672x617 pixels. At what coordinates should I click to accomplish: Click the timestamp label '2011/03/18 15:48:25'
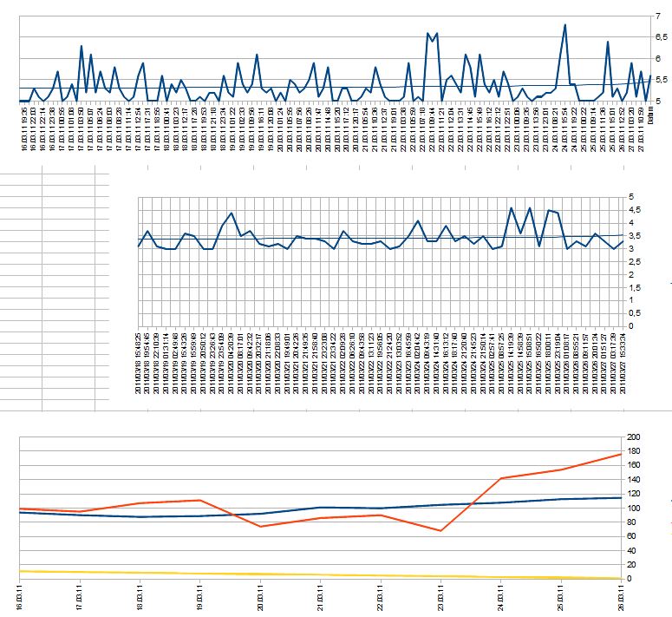tap(139, 363)
